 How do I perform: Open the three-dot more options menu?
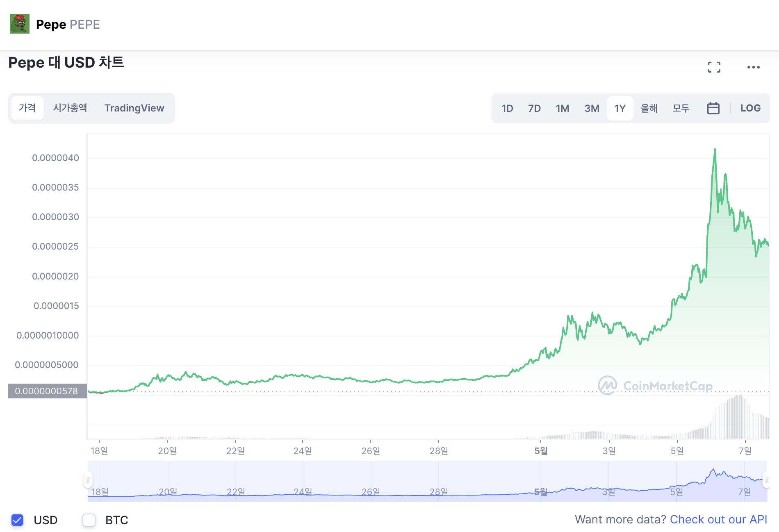coord(753,67)
